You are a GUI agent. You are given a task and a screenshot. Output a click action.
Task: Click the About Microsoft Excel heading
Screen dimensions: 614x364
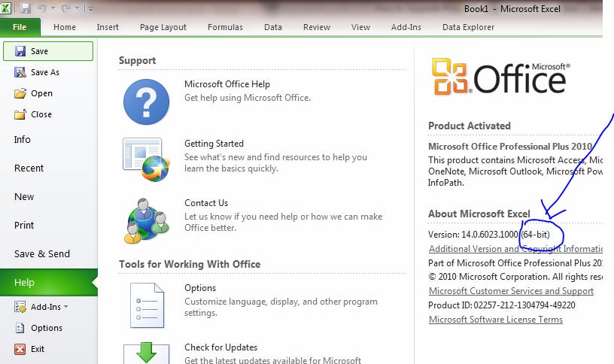(479, 214)
